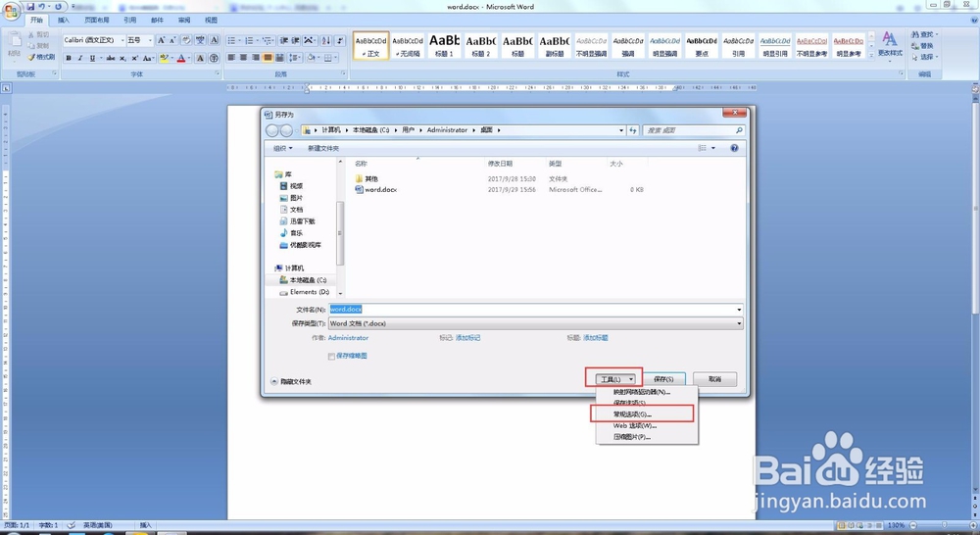Center the text alignment
The image size is (980, 535).
point(244,58)
